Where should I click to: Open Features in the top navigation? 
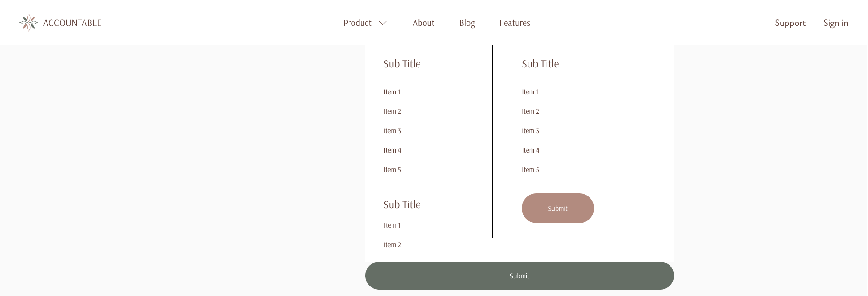click(514, 23)
